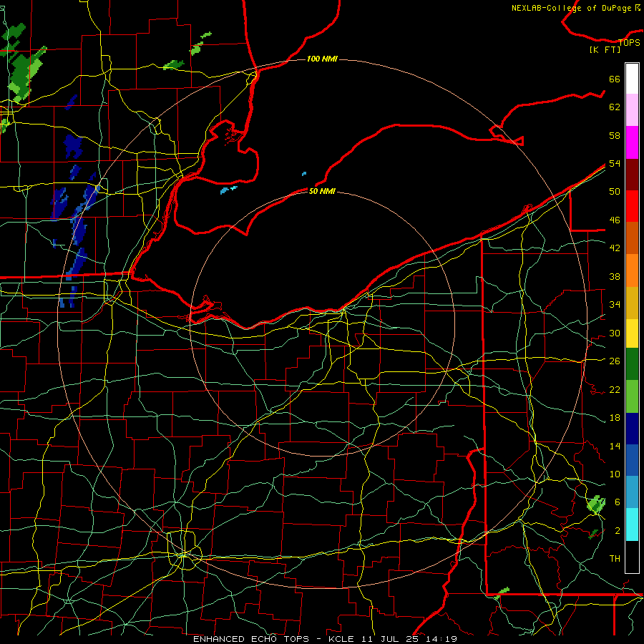Click the yellow 34 legend swatch
The image size is (644, 644).
(x=632, y=333)
